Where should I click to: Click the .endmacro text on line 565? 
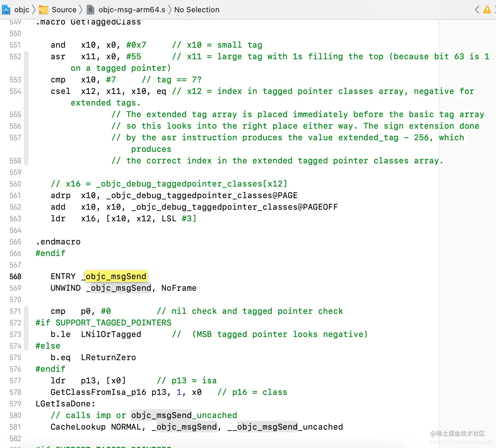58,242
